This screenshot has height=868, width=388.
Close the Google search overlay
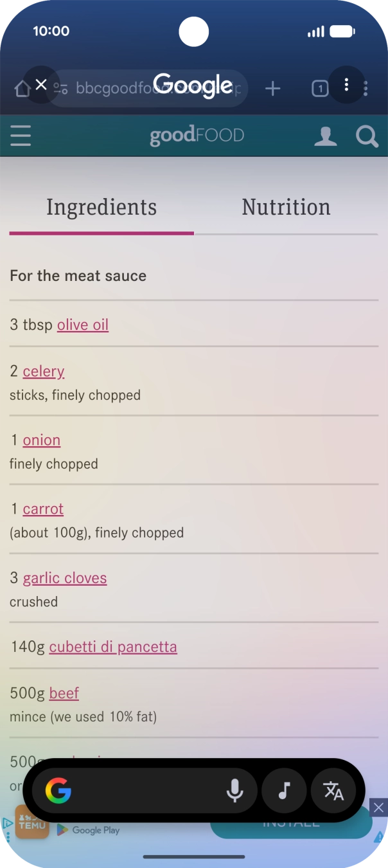41,84
